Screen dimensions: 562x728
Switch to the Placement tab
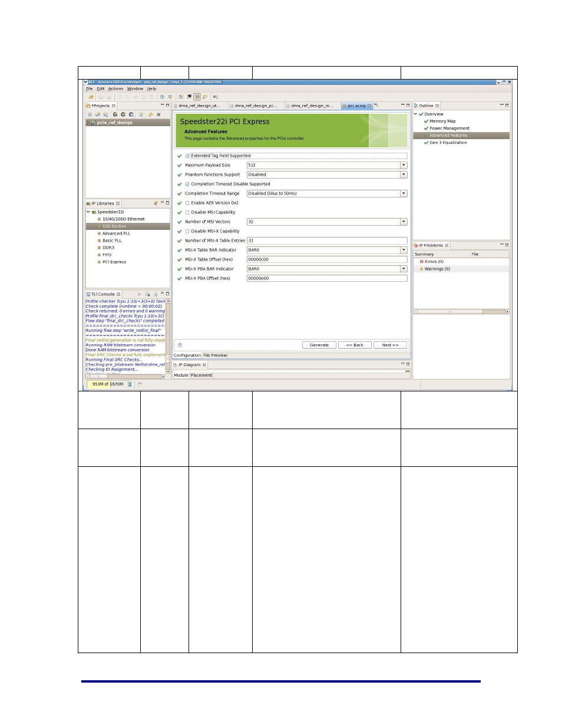(201, 375)
